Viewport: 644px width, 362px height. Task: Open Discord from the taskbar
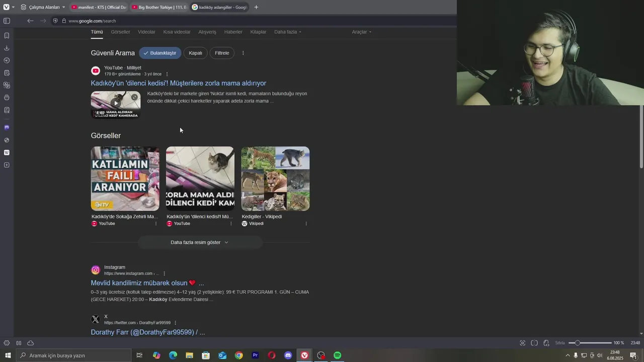coord(288,355)
